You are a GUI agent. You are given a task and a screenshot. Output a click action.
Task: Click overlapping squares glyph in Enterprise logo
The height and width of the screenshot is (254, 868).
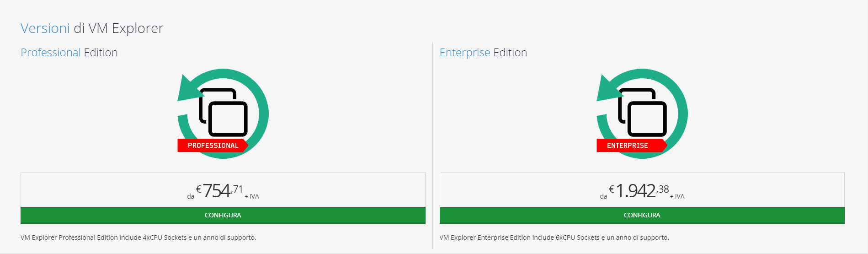pos(643,112)
